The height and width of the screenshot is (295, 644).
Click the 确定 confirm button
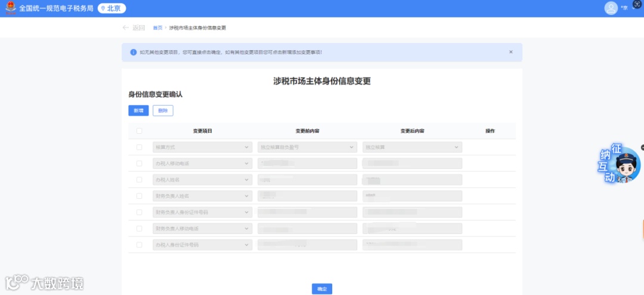(x=322, y=289)
